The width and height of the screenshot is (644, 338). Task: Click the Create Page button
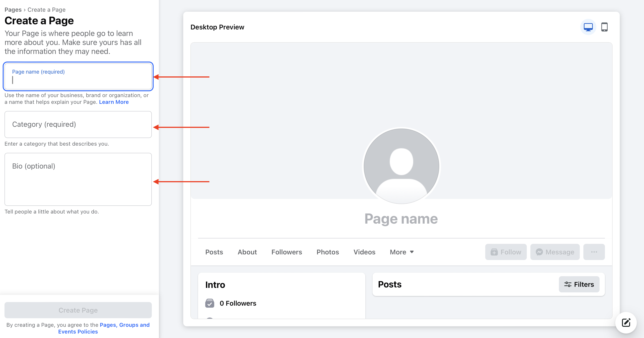pos(78,310)
